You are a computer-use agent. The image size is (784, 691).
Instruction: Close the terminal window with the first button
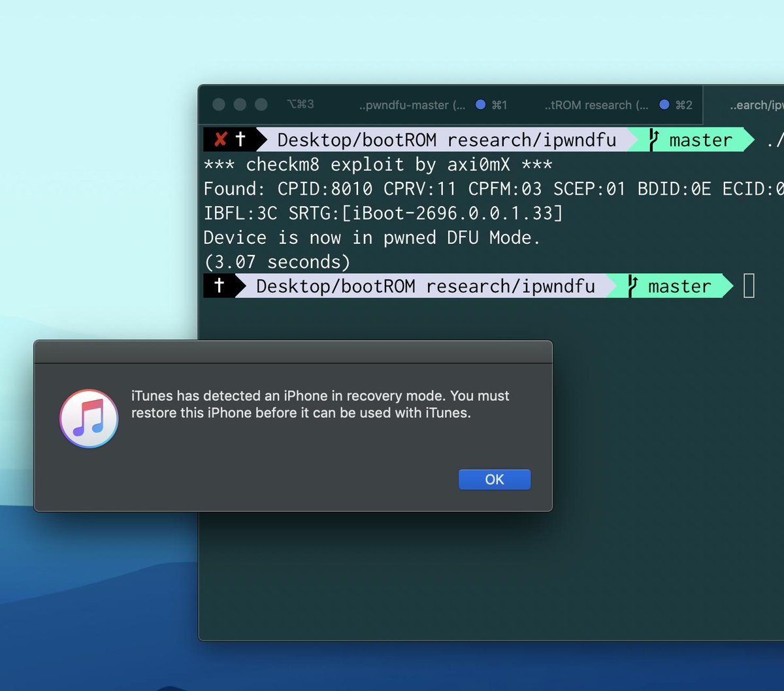(219, 105)
